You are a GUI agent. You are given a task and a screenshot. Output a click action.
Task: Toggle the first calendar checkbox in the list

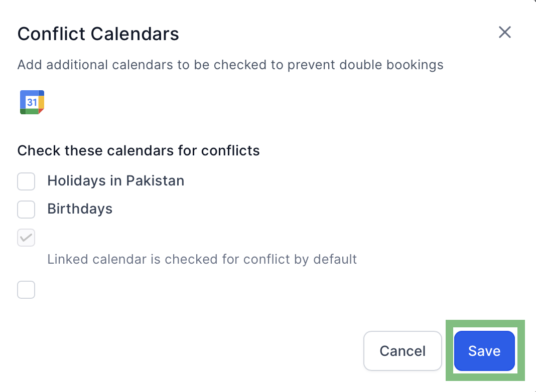pos(26,181)
